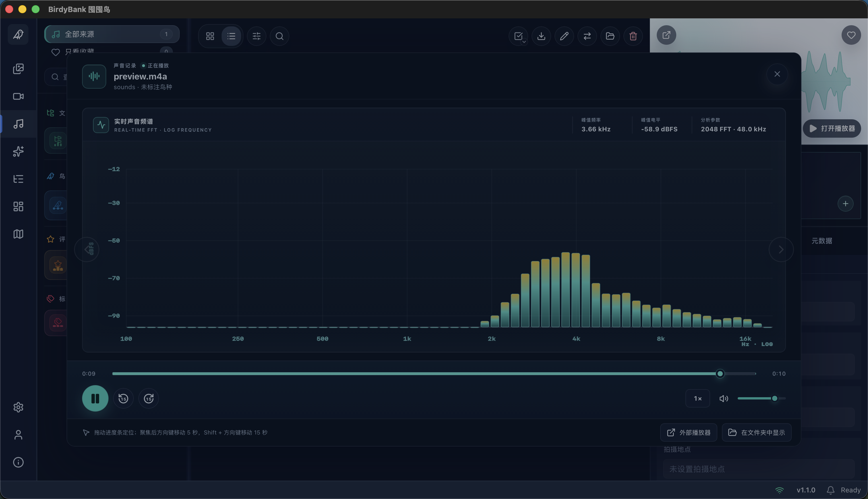The image size is (868, 499).
Task: Open the sounds music-note sidebar icon
Action: tap(18, 124)
